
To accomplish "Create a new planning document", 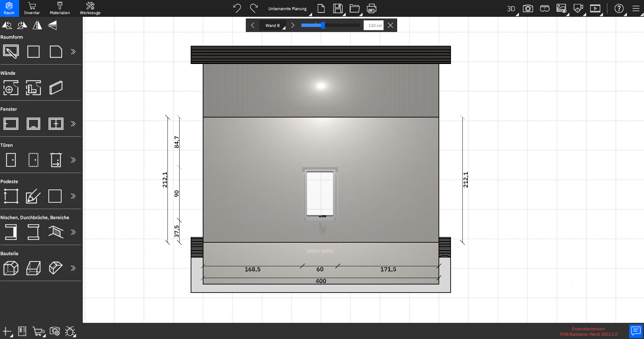I will click(x=321, y=8).
